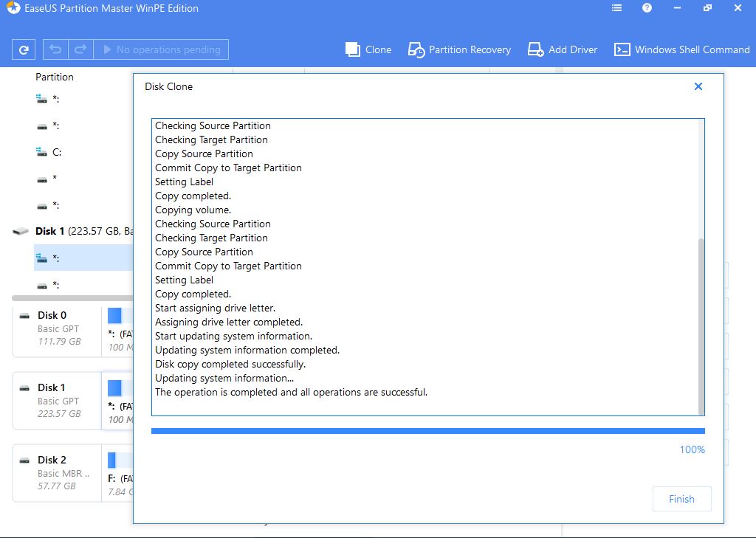The image size is (756, 538).
Task: Open the Clone tool
Action: pyautogui.click(x=368, y=49)
